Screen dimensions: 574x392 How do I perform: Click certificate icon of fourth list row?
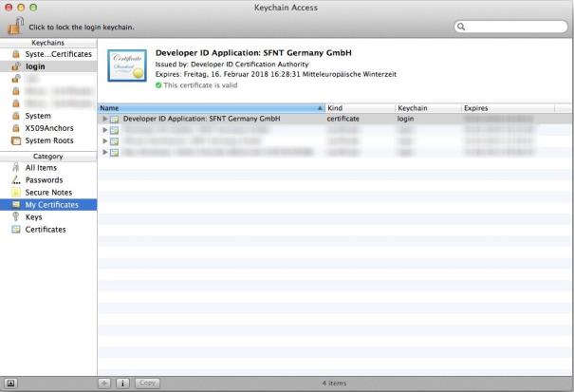pos(115,153)
